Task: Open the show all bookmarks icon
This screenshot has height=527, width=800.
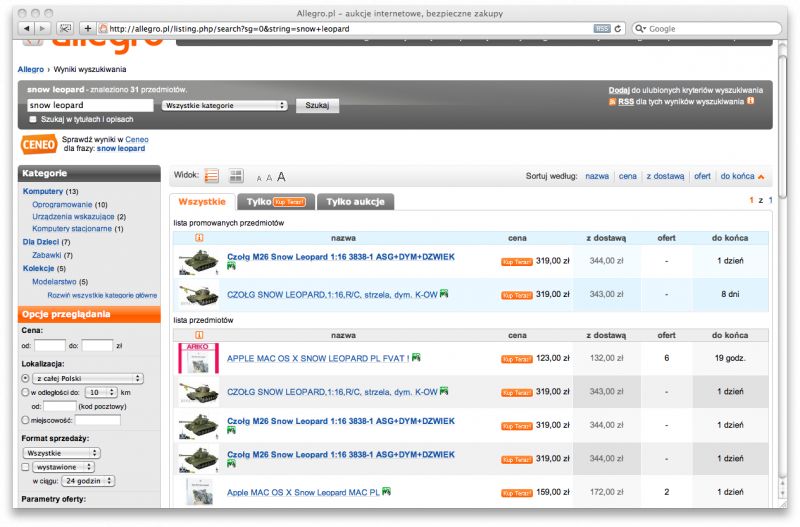Action: click(x=65, y=29)
